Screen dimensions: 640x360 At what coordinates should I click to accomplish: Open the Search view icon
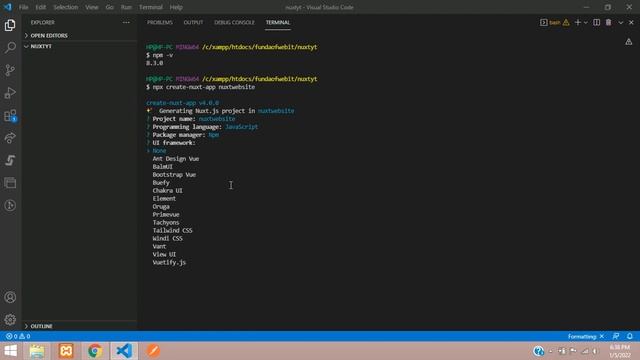(x=10, y=47)
